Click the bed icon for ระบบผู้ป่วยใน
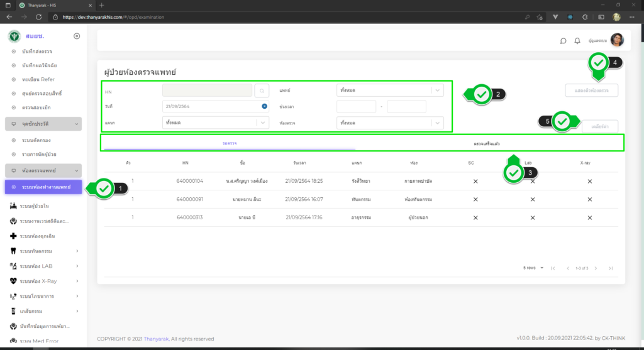 coord(13,205)
